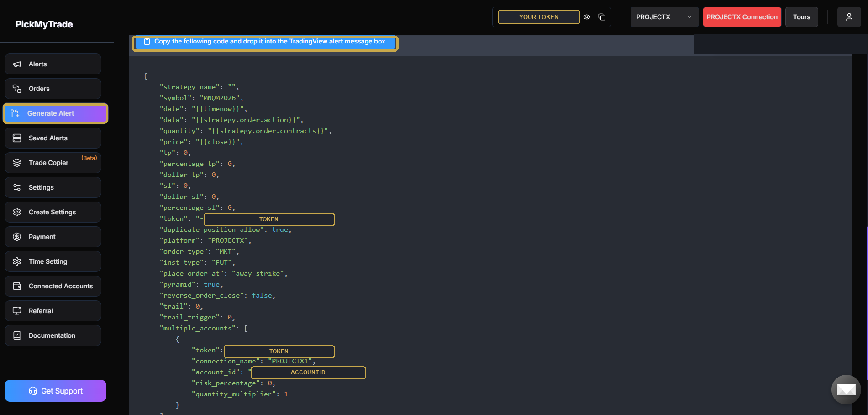Click the Referral monitor icon
The width and height of the screenshot is (868, 415).
(x=17, y=311)
